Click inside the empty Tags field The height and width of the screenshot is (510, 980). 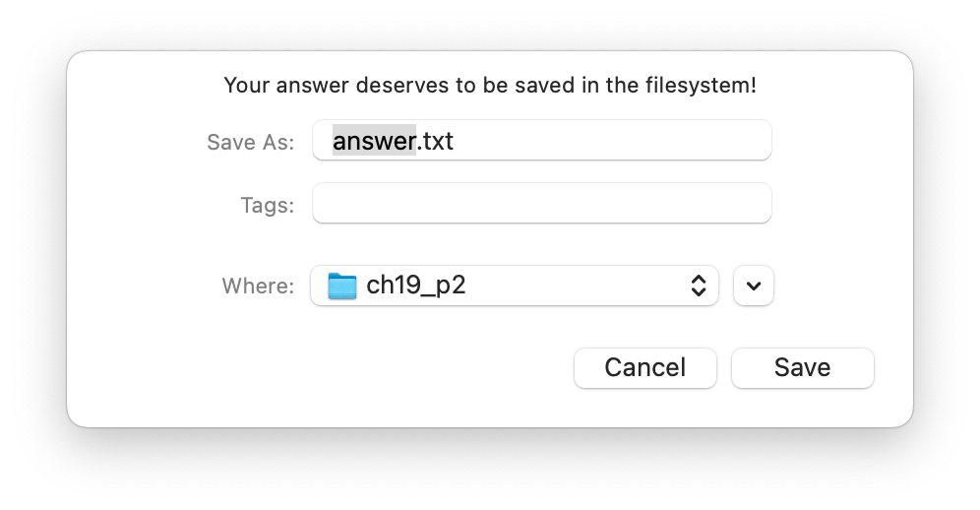click(542, 203)
